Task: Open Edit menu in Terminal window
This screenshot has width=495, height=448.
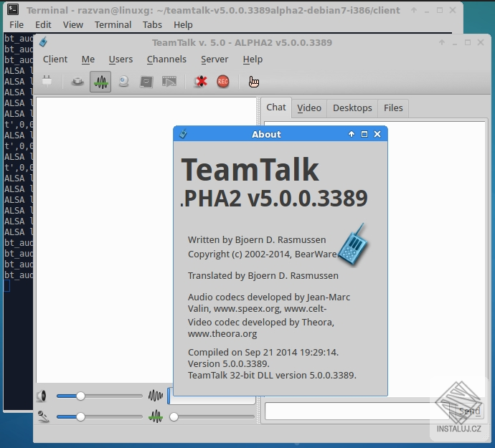Action: [x=43, y=24]
